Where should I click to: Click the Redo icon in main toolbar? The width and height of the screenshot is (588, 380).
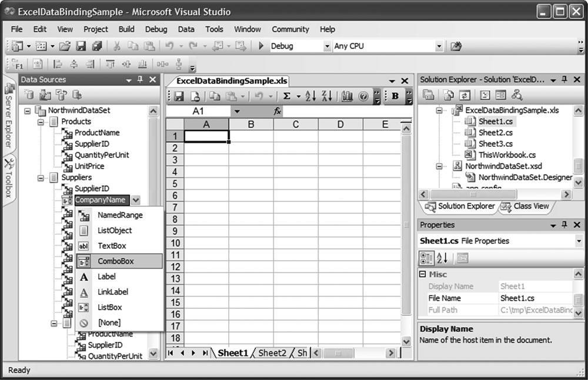tap(193, 46)
